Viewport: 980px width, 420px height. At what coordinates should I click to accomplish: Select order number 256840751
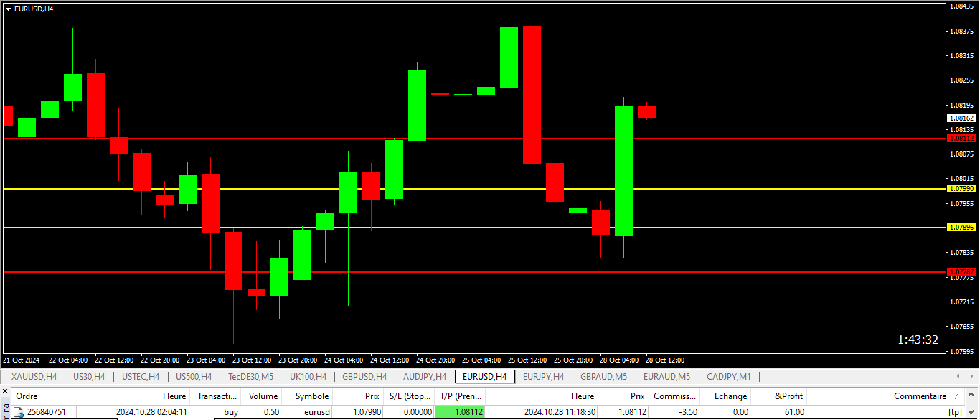46,412
